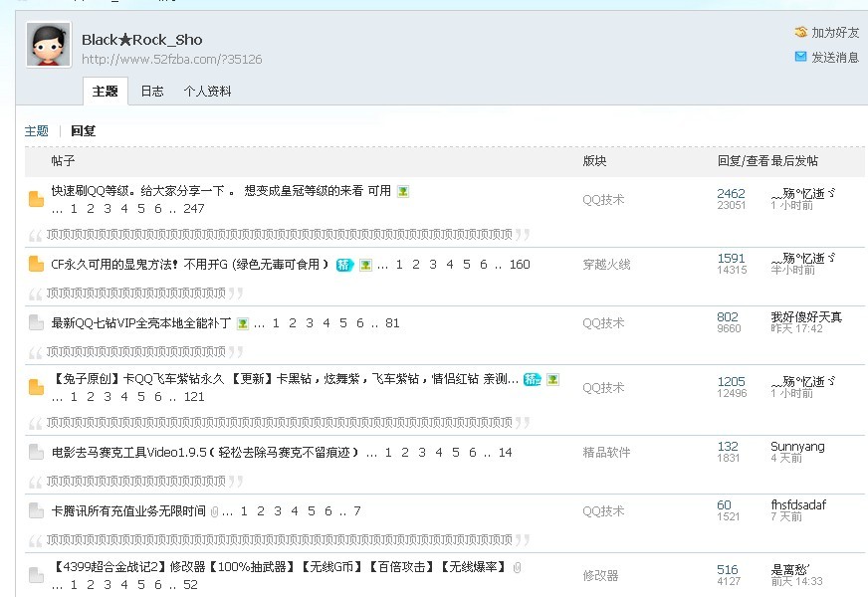Open last poster 我好傻好天真
Viewport: 868px width, 597px height.
tap(806, 317)
